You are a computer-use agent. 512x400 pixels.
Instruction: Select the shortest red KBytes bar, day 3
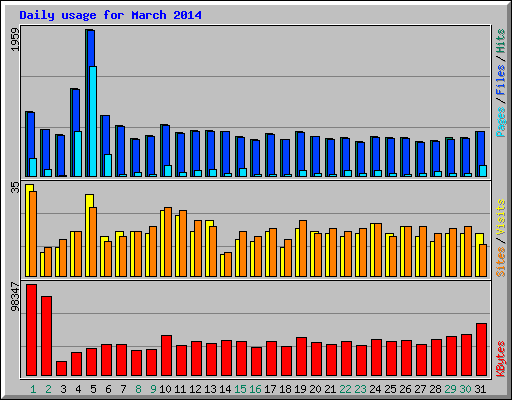coord(62,369)
